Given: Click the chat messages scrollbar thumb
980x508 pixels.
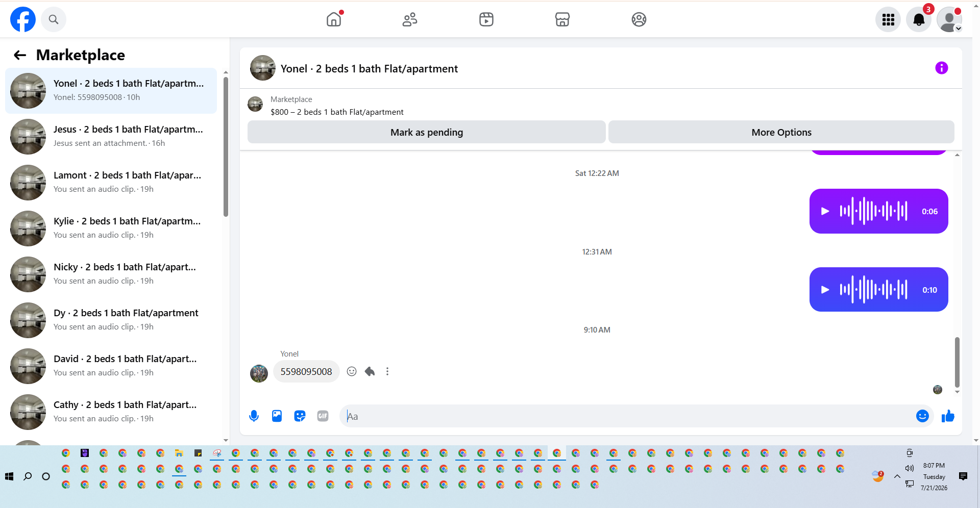Looking at the screenshot, I should (957, 362).
